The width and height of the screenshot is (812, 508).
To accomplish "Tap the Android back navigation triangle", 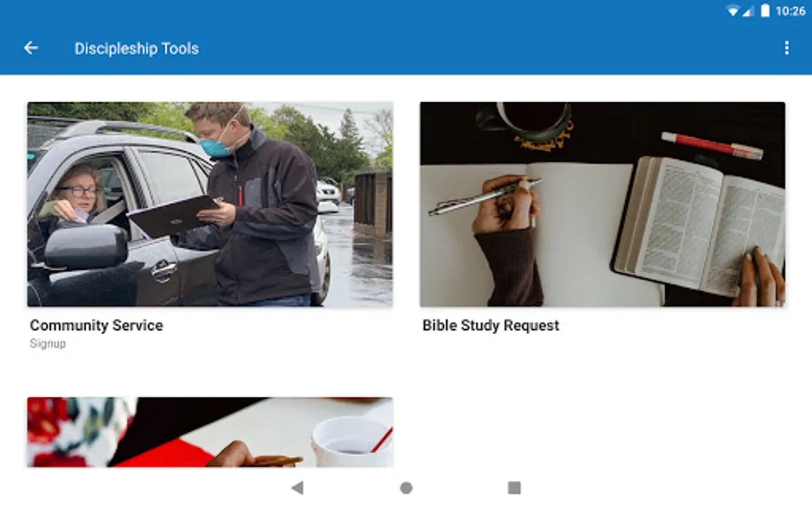I will 297,488.
